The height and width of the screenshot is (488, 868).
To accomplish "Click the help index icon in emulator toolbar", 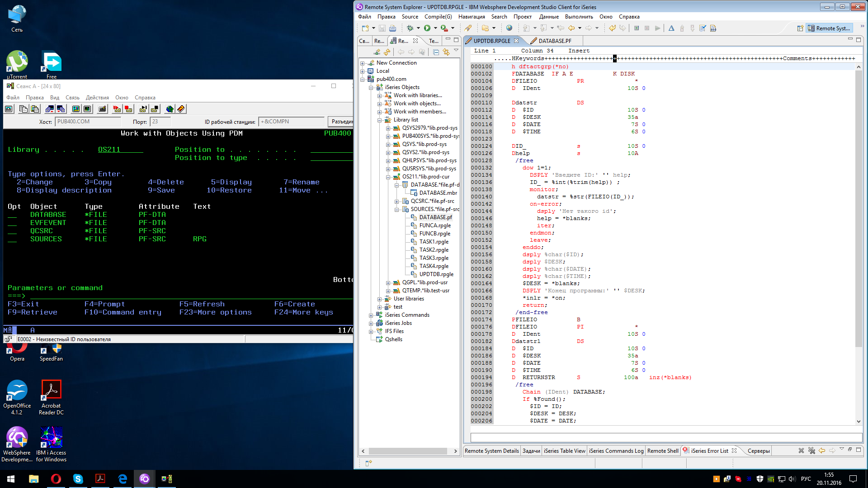I will click(181, 109).
